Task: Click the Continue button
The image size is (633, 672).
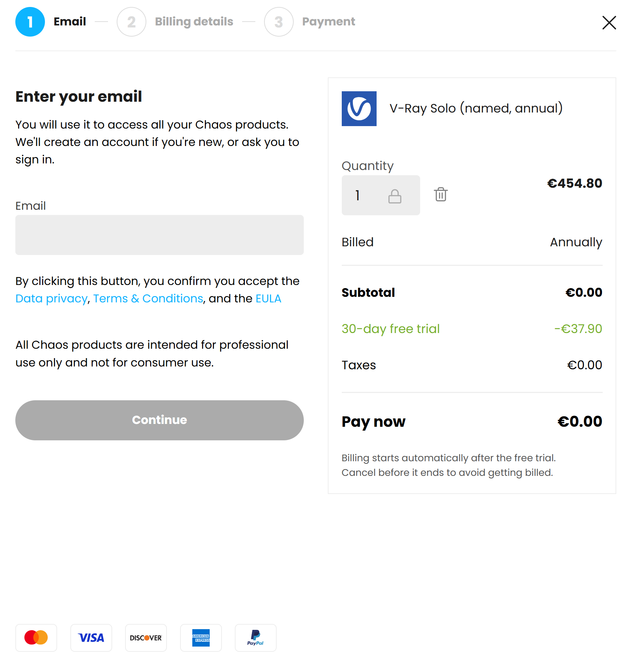Action: point(160,420)
